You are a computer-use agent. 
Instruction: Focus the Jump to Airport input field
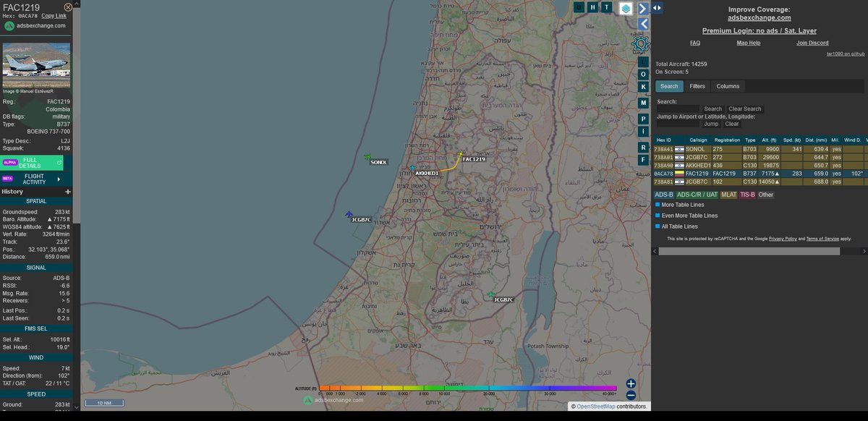(x=678, y=124)
